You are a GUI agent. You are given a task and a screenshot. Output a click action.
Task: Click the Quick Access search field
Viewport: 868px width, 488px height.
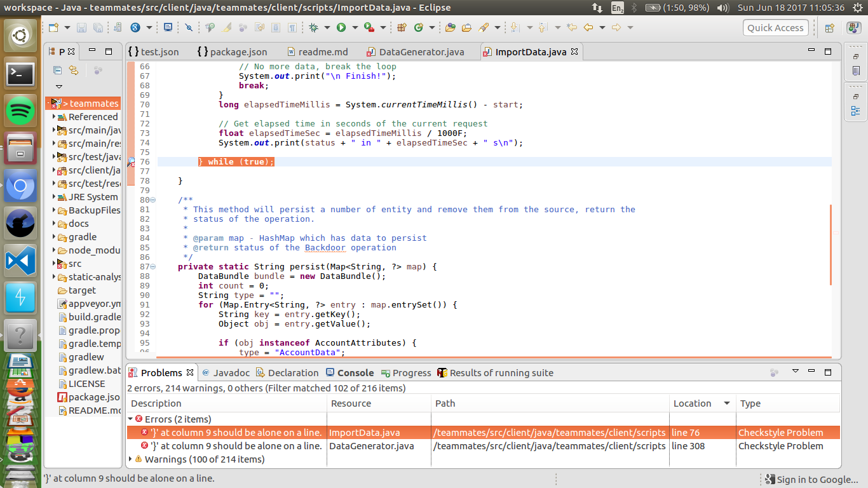[x=776, y=28]
